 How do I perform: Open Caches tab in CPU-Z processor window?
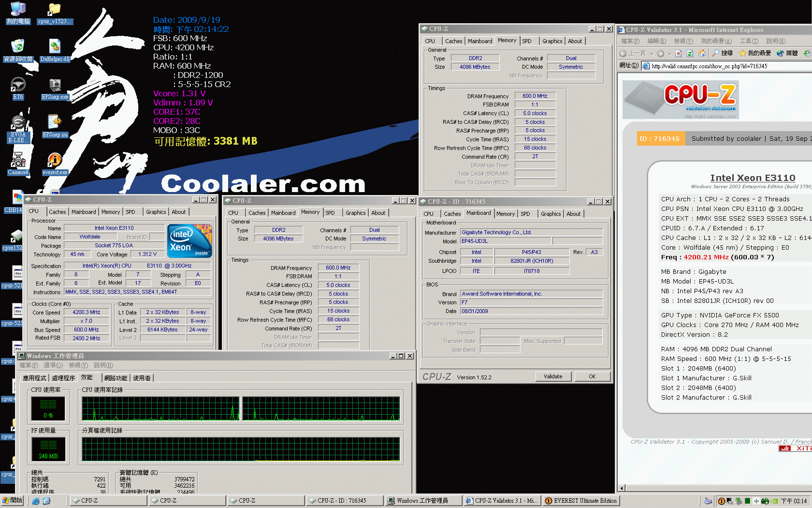[x=58, y=212]
